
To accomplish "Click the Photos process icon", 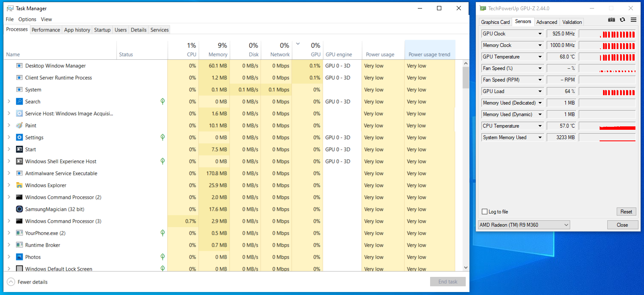I will [19, 257].
